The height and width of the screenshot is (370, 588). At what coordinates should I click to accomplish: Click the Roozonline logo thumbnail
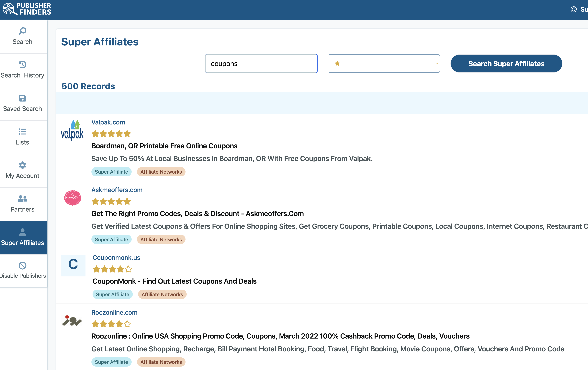click(72, 321)
